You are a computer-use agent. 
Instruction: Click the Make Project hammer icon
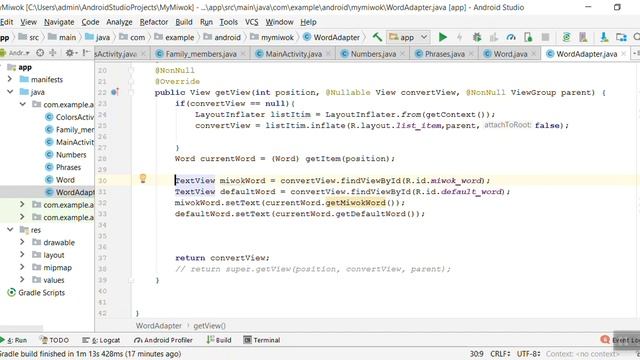coord(377,37)
